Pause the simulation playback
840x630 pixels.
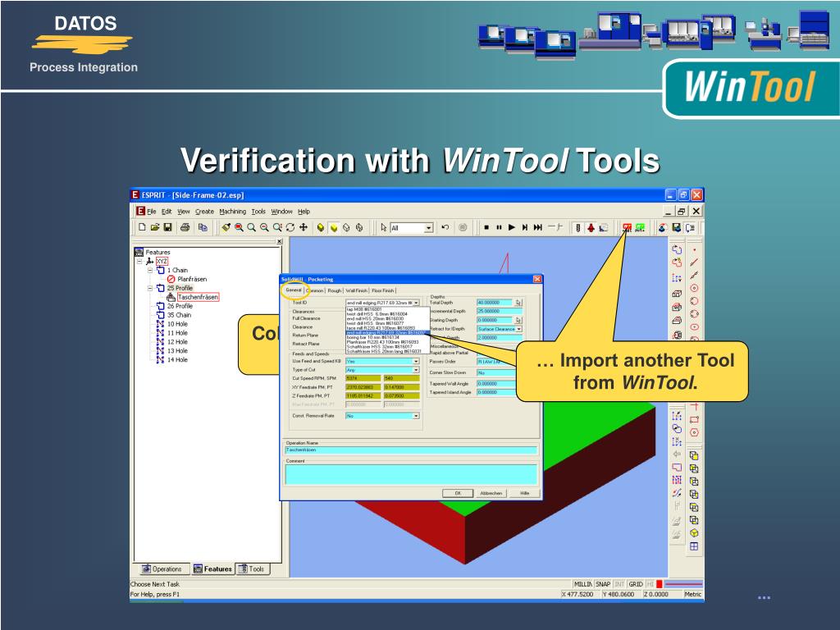click(499, 227)
